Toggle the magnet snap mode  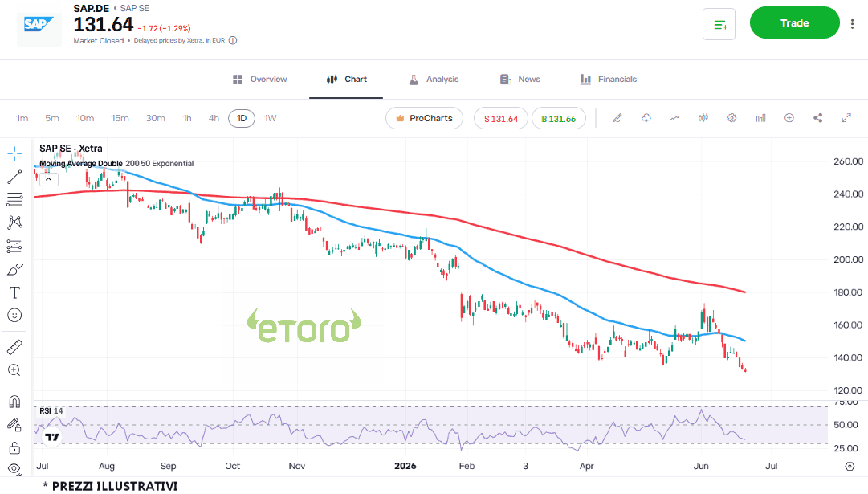point(14,402)
